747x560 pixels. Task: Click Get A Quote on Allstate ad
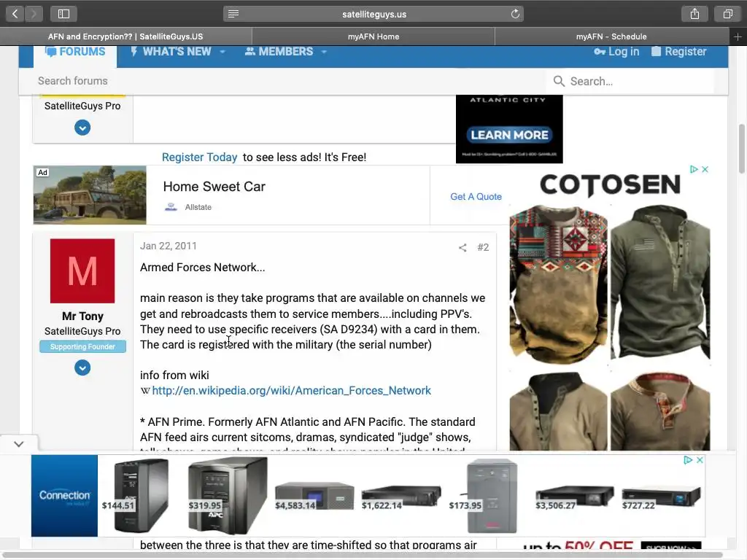[476, 197]
